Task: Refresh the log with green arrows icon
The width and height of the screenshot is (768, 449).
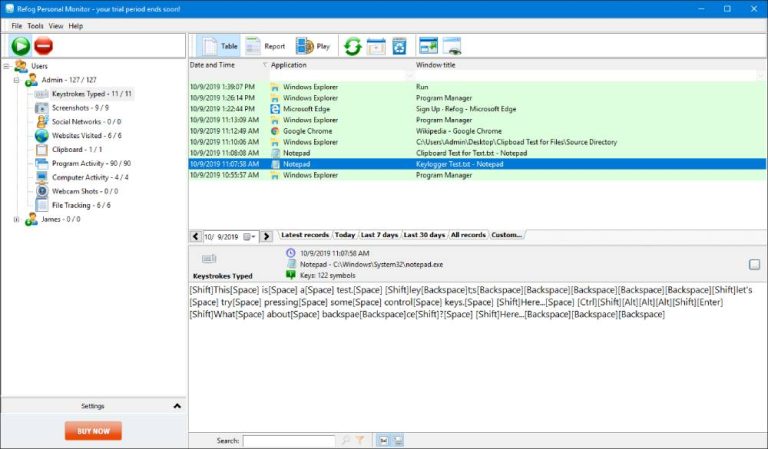Action: point(352,47)
